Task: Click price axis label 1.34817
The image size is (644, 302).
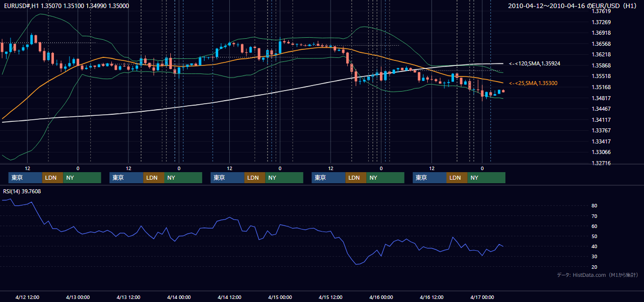Action: (x=601, y=98)
